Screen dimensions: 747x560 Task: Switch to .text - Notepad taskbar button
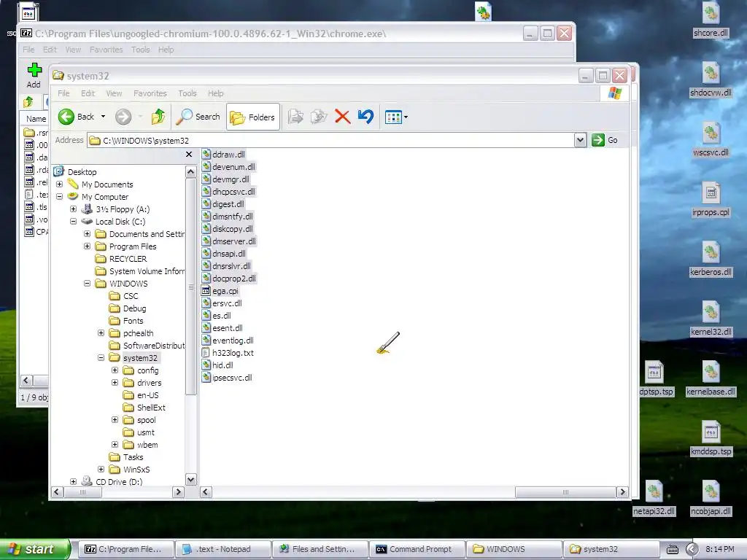tap(223, 549)
